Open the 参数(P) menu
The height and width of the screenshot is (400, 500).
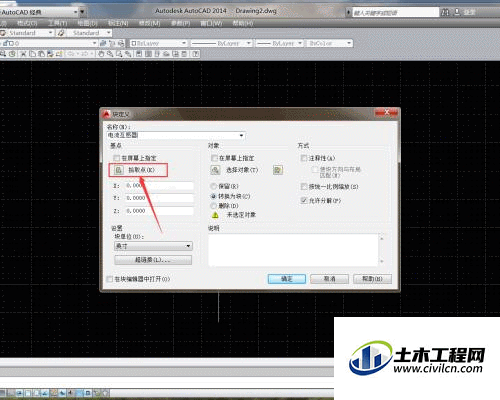[x=180, y=23]
